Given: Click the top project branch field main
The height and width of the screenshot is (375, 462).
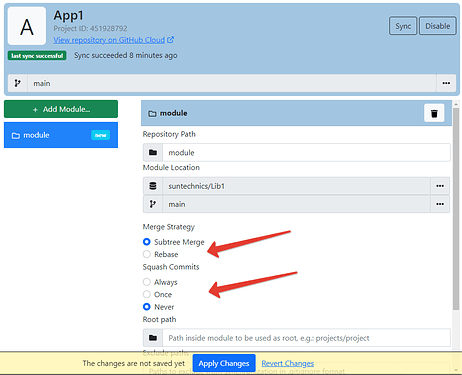Looking at the screenshot, I should pyautogui.click(x=232, y=83).
